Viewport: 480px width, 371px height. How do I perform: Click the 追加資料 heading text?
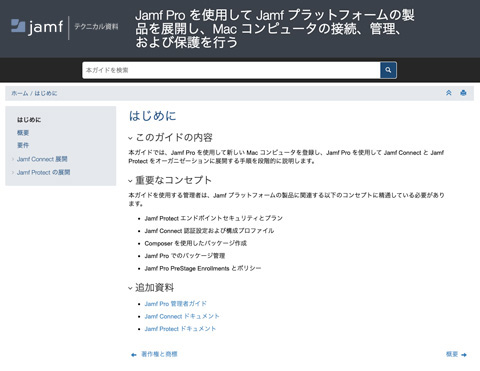tap(154, 287)
